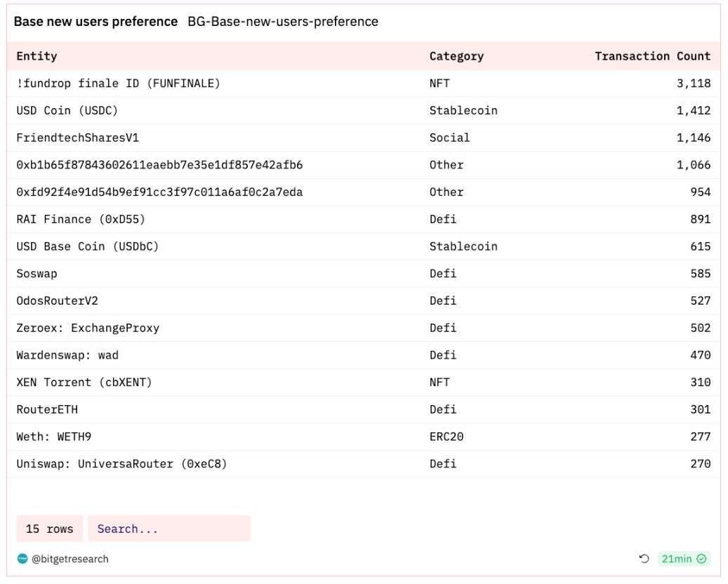Viewport: 728px width, 584px height.
Task: Click the bitgetresearch avatar icon
Action: tap(22, 559)
